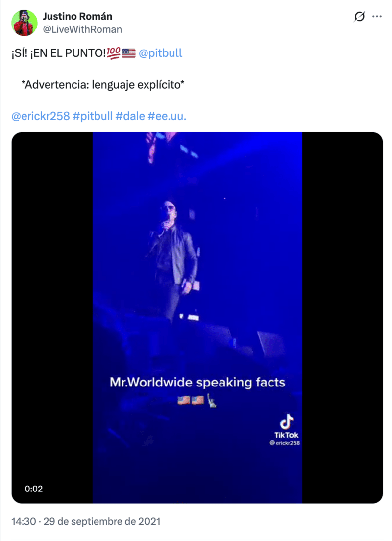
Task: Open the #pitbull hashtag
Action: tap(93, 116)
